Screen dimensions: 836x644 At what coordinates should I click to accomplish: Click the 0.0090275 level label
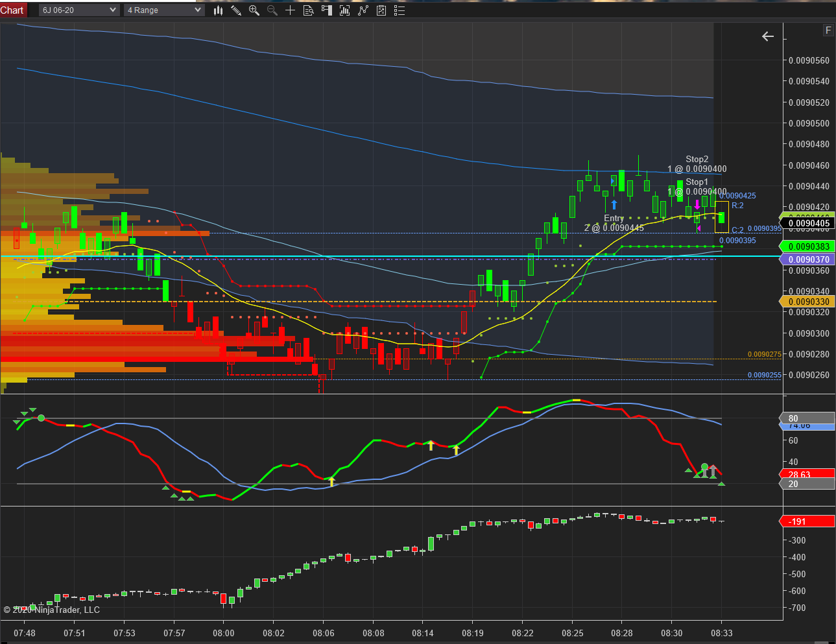tap(765, 354)
